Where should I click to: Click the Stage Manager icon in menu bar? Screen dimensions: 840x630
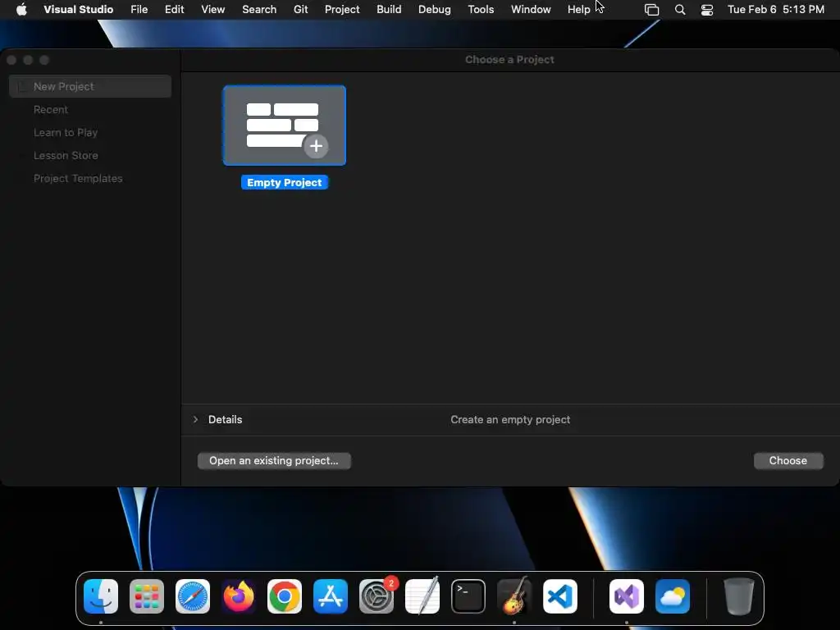pos(651,10)
